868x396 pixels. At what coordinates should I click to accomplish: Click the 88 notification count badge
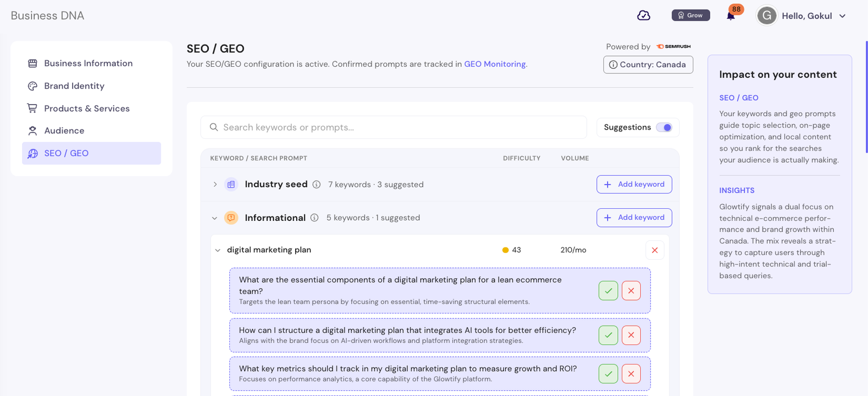click(x=736, y=9)
